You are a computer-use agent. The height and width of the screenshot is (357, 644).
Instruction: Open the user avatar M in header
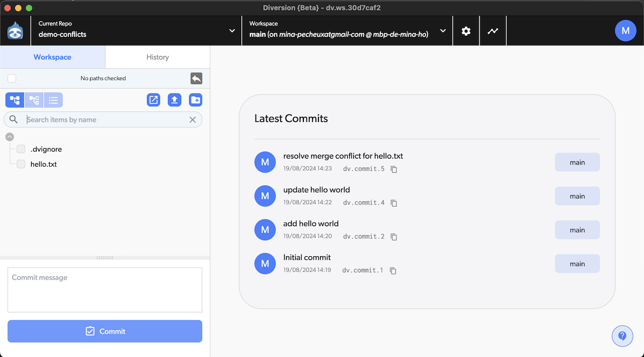click(x=625, y=31)
